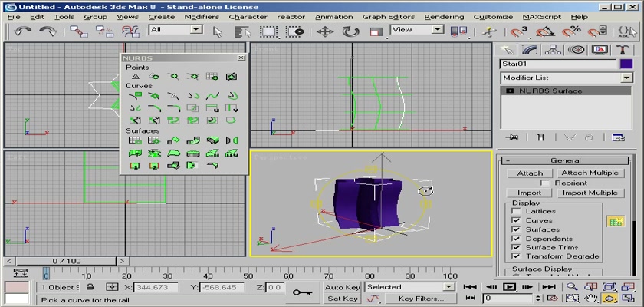Uncheck the Surfaces display checkbox
Screen dimensions: 644x307
tap(516, 229)
